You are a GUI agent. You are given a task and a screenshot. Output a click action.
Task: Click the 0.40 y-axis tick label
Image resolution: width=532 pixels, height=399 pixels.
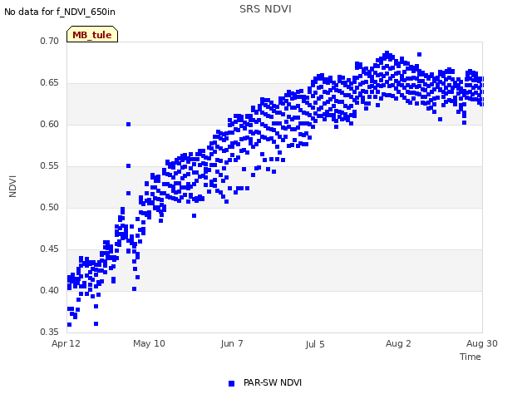point(49,290)
